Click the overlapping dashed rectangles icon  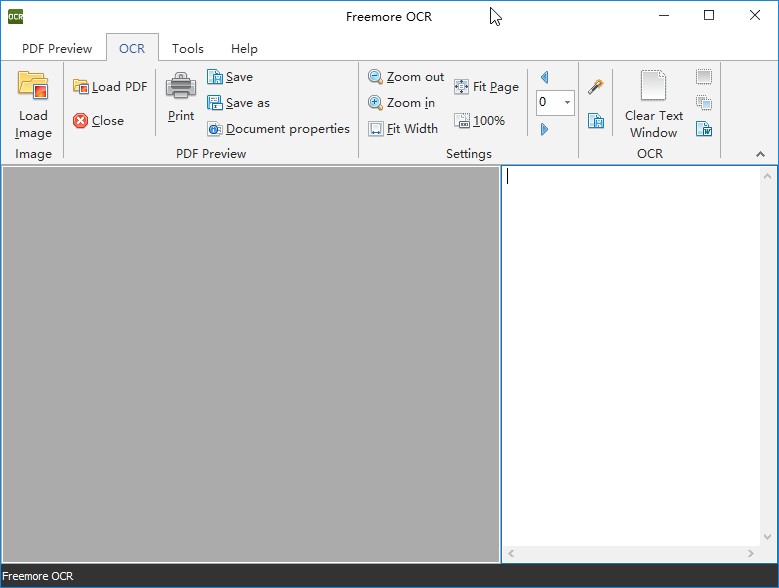point(703,103)
